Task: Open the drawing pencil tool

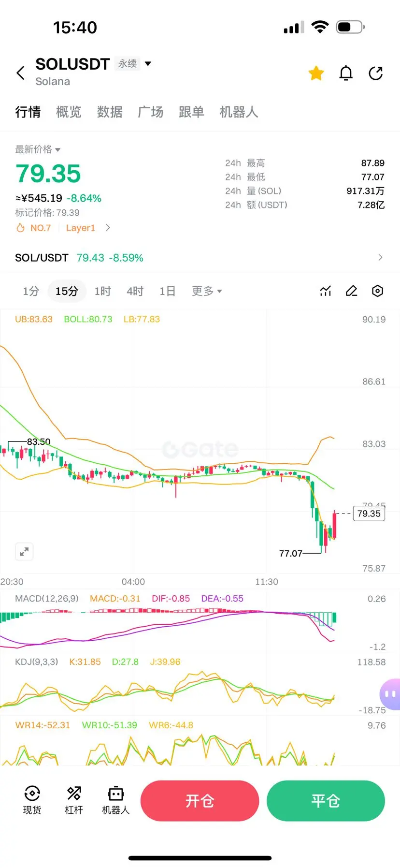Action: click(x=352, y=291)
